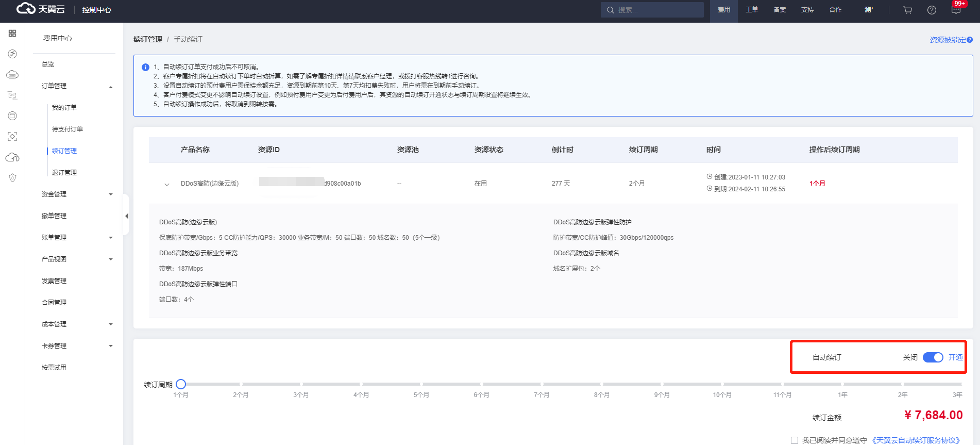The width and height of the screenshot is (980, 445).
Task: Open the shopping cart icon
Action: (x=908, y=10)
